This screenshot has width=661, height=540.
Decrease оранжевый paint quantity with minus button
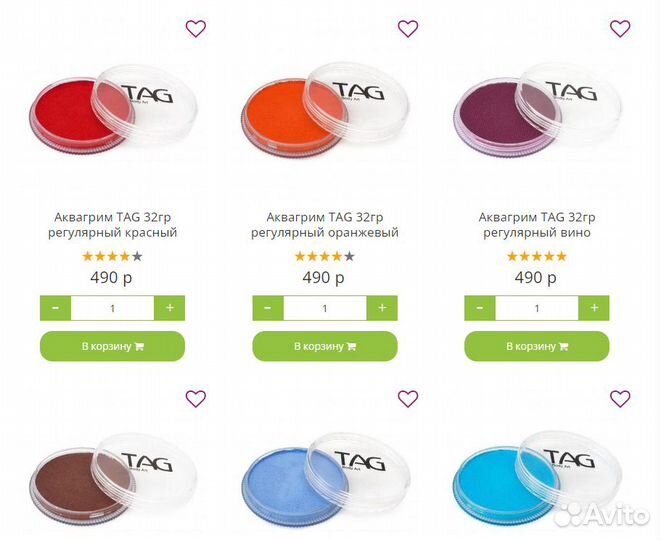[268, 308]
